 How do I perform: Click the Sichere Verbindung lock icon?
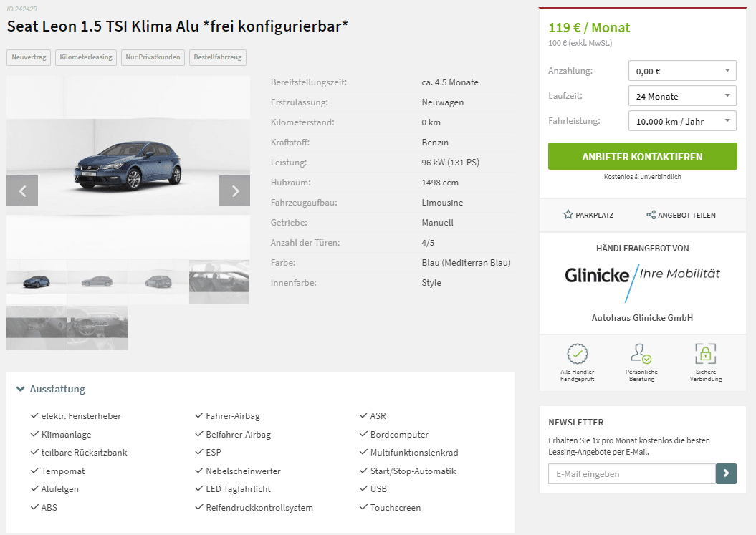click(x=705, y=353)
